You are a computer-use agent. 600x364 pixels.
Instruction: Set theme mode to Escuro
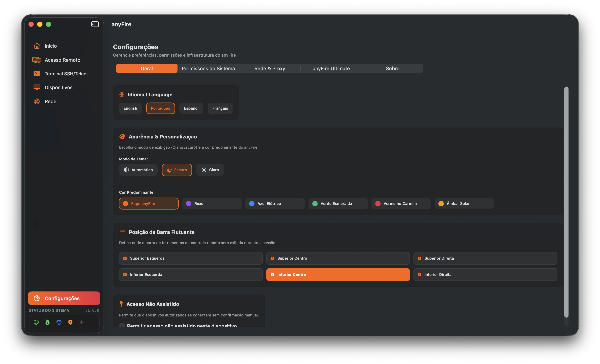tap(177, 170)
